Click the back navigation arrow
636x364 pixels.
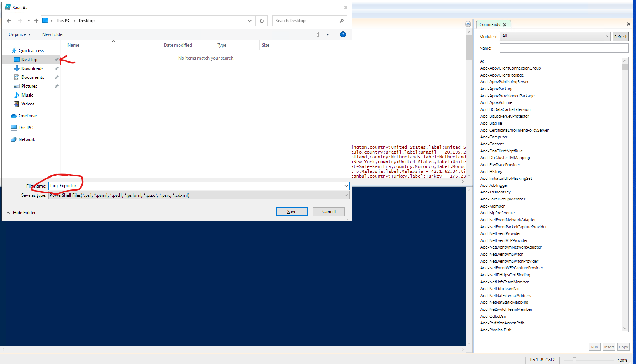click(9, 21)
